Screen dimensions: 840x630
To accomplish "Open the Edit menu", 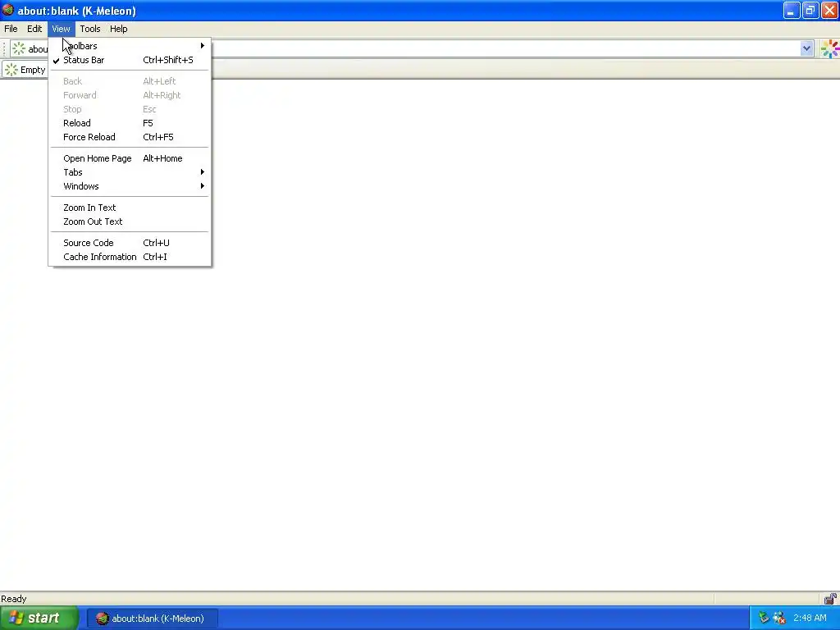I will pos(34,29).
